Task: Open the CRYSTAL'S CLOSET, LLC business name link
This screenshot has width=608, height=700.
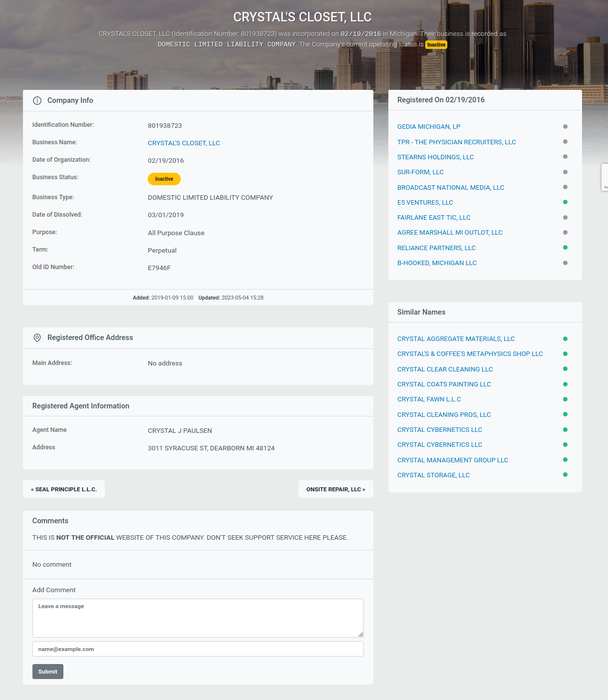Action: [184, 143]
